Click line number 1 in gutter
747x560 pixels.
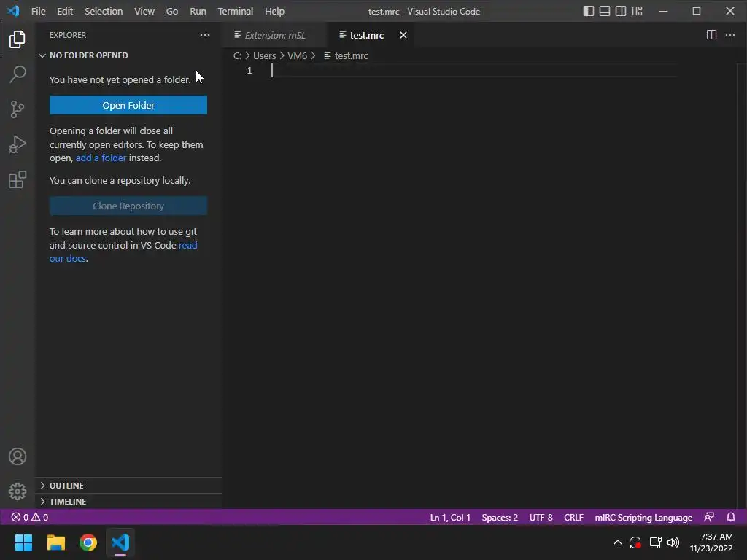pyautogui.click(x=249, y=71)
